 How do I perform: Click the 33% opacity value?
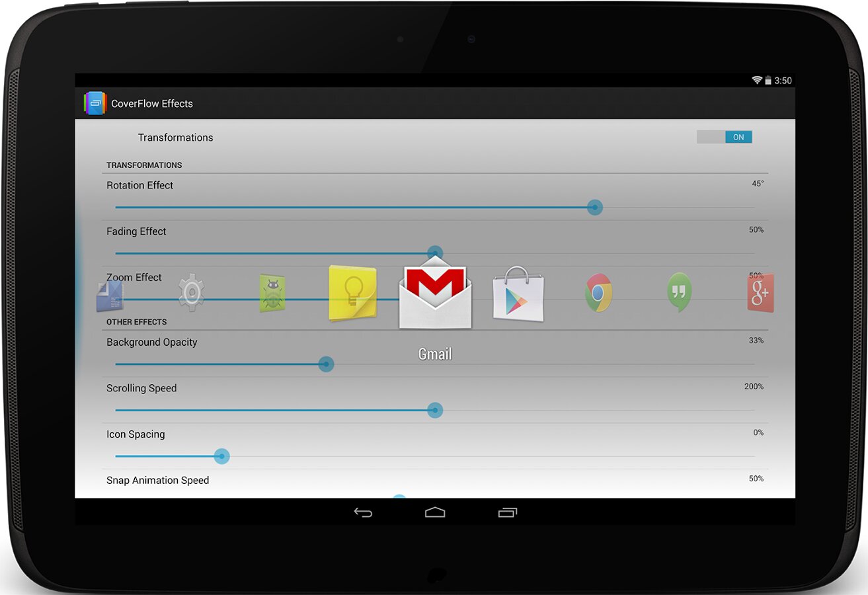tap(756, 340)
